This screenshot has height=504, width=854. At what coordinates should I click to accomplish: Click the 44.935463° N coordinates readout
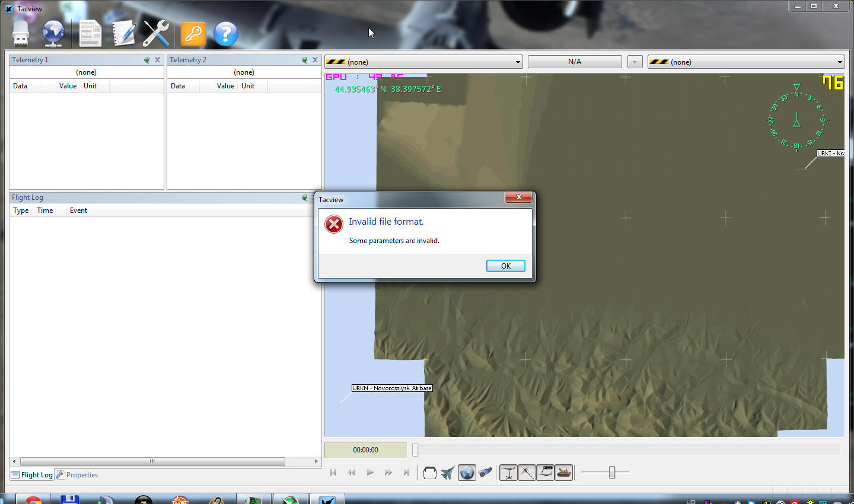(388, 90)
